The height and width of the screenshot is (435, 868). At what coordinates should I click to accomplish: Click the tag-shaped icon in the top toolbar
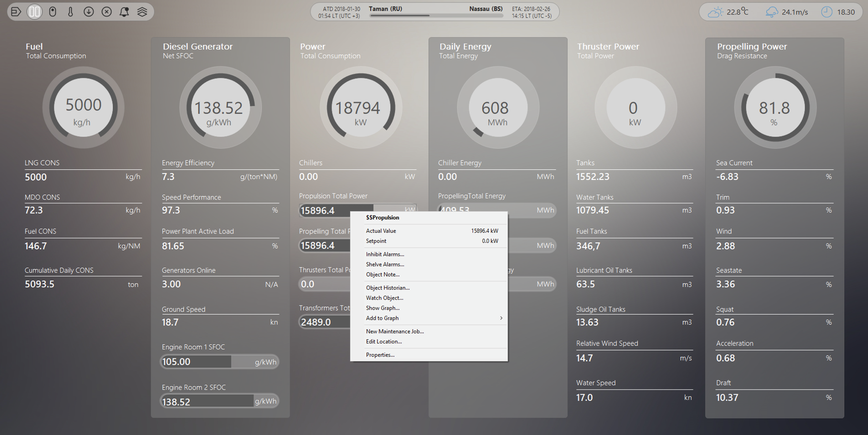(x=16, y=12)
